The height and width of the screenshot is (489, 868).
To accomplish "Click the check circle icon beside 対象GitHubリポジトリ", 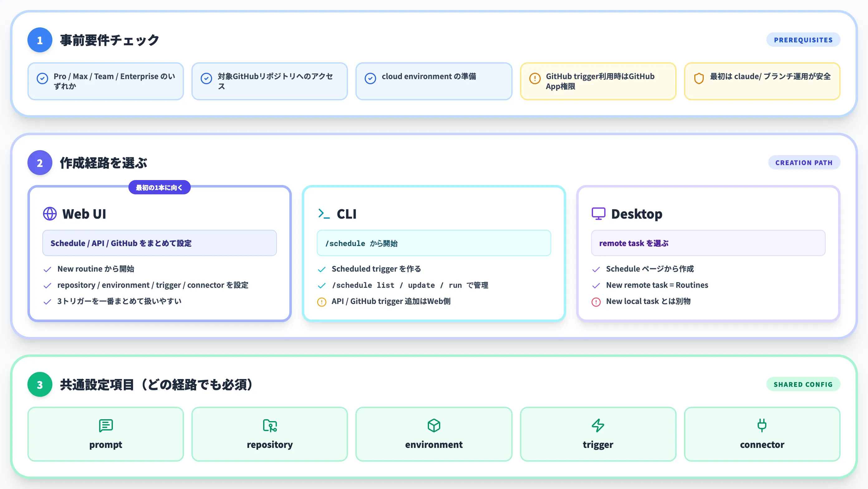I will coord(206,78).
